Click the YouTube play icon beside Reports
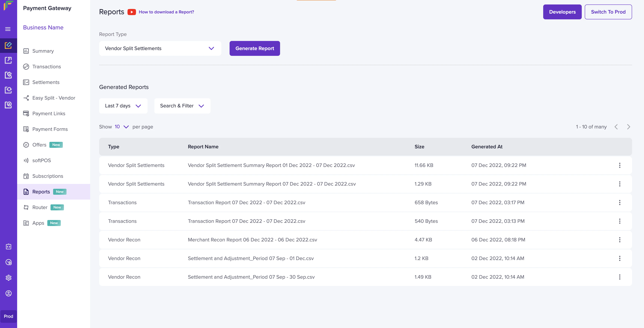Image resolution: width=644 pixels, height=328 pixels. coord(132,12)
